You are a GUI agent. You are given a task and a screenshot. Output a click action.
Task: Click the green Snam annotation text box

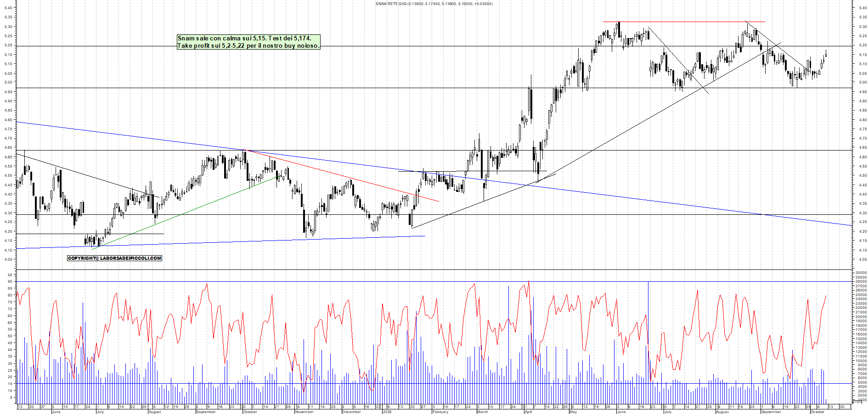pos(248,42)
